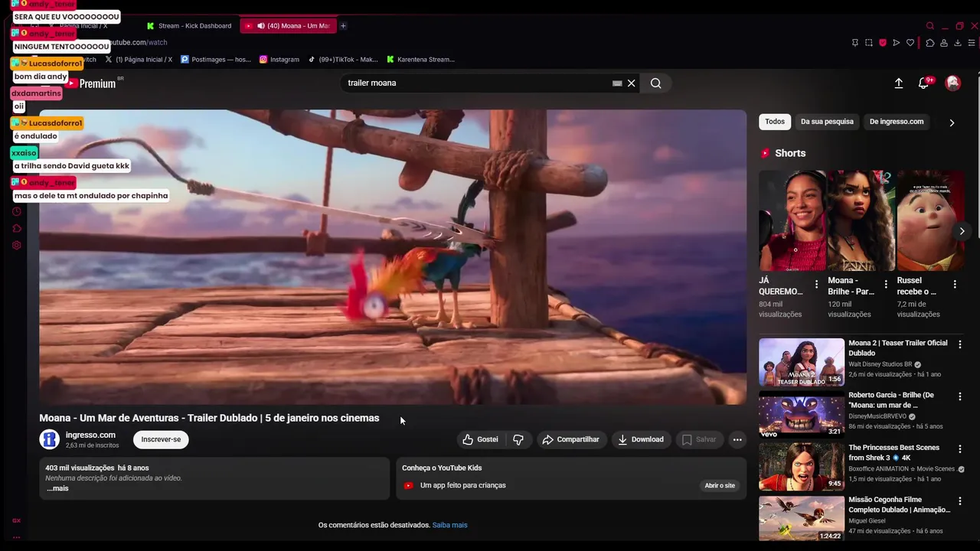The height and width of the screenshot is (551, 980).
Task: Click the history clock in the browser sidebar
Action: [17, 212]
